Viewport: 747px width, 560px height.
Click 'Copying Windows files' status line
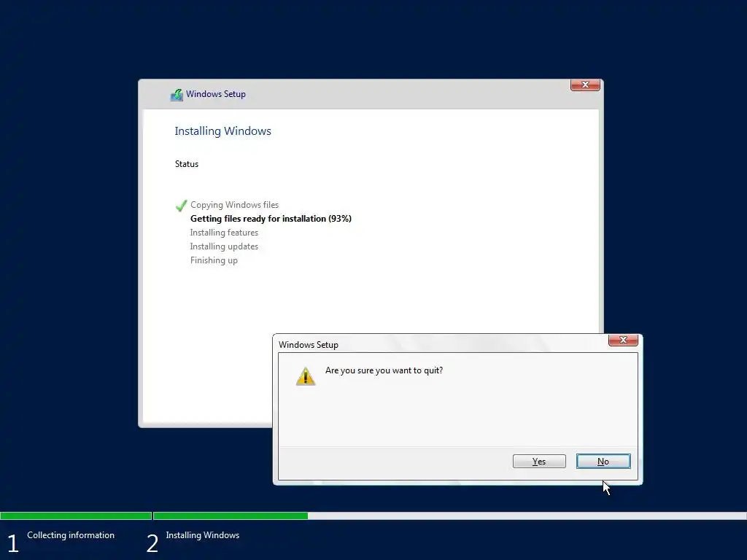[234, 205]
